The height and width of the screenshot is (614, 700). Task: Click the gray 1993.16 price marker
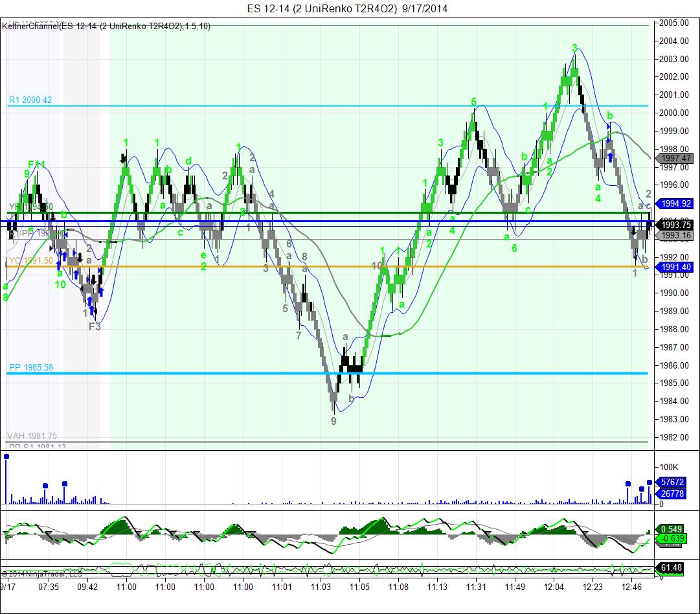click(x=675, y=235)
